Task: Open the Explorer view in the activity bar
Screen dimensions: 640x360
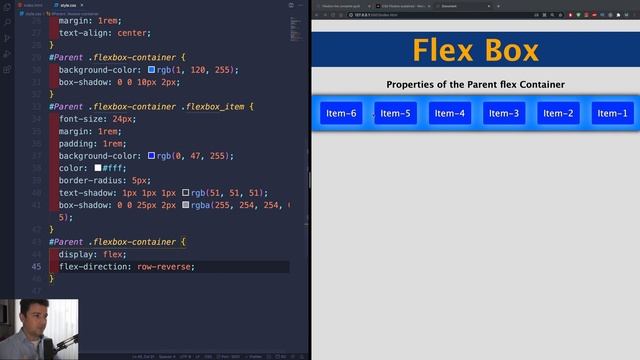Action: (7, 7)
